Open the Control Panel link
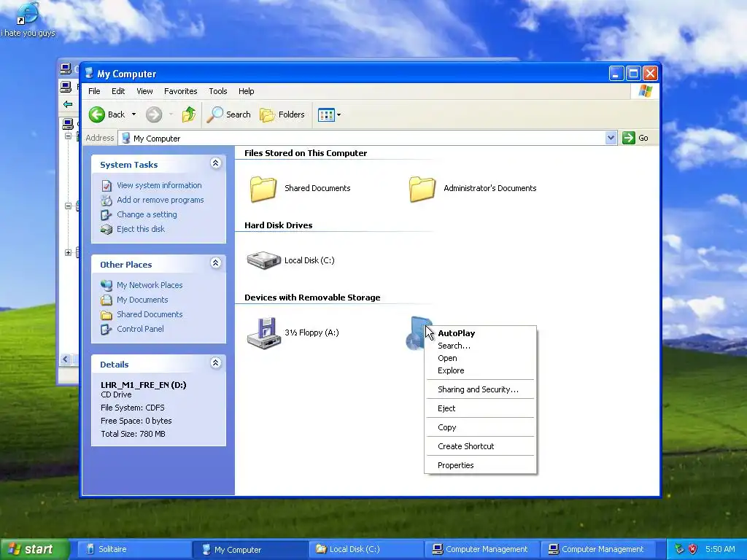The image size is (747, 560). [x=140, y=329]
